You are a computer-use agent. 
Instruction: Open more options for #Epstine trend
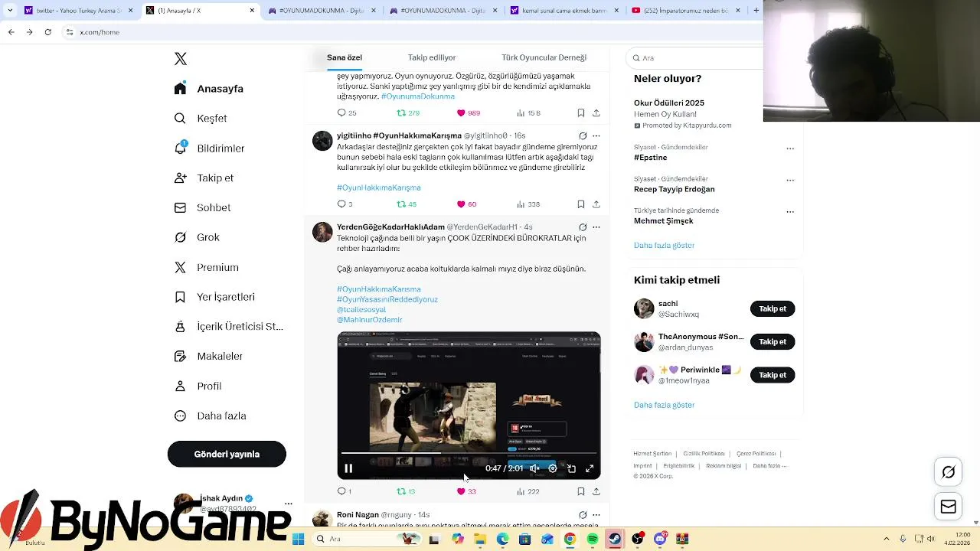click(x=790, y=149)
